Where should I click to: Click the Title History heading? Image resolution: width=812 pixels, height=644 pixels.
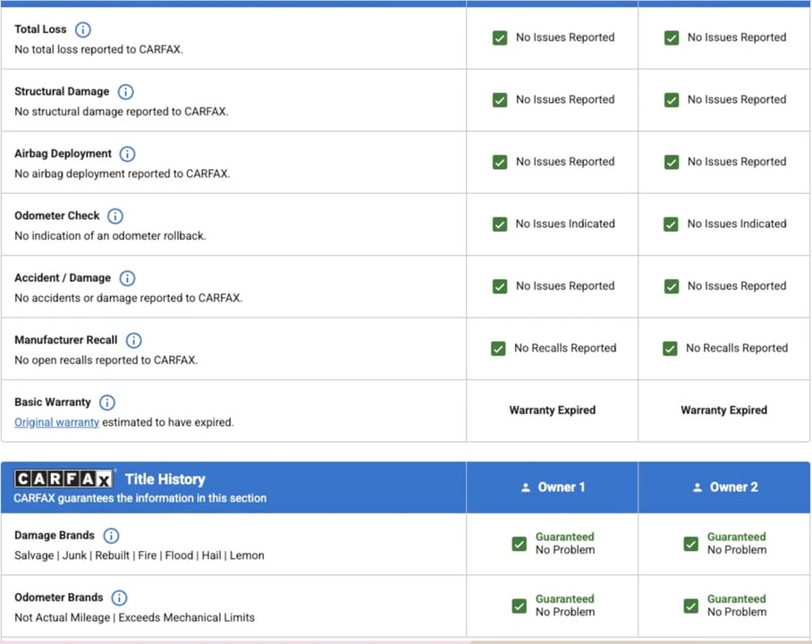point(165,479)
